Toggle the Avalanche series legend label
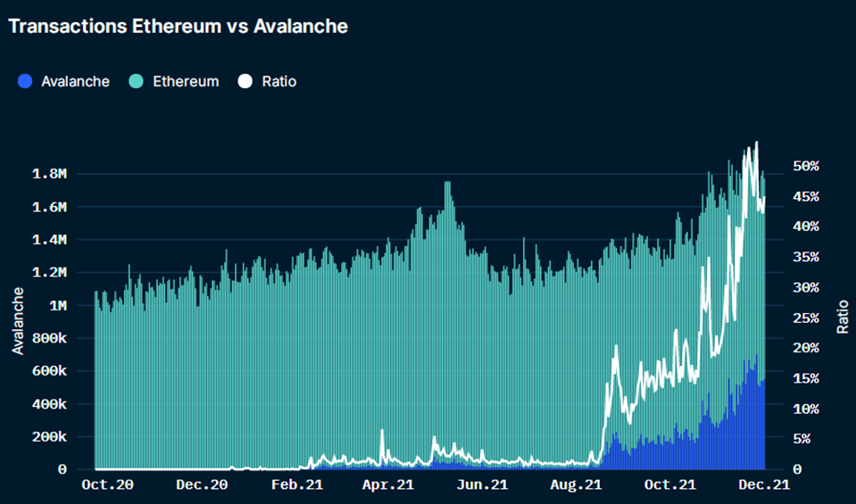The height and width of the screenshot is (504, 856). pyautogui.click(x=75, y=81)
